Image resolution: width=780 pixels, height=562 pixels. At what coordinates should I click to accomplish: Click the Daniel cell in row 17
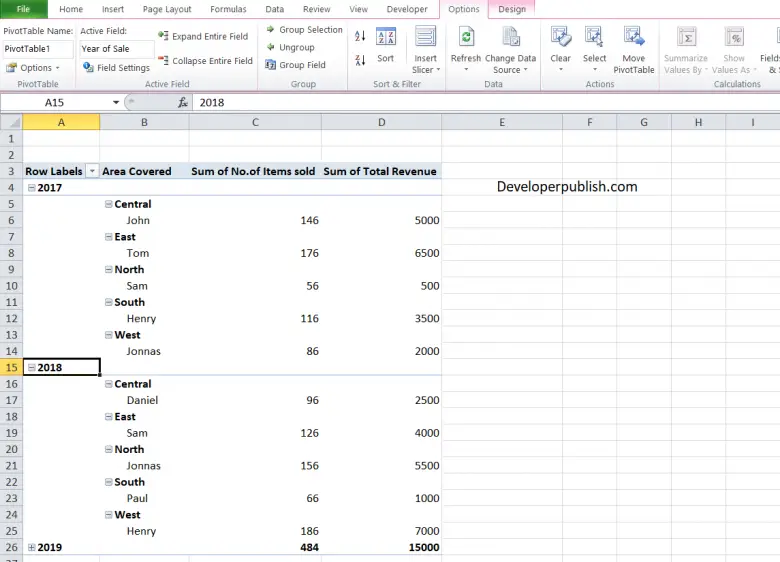(144, 400)
